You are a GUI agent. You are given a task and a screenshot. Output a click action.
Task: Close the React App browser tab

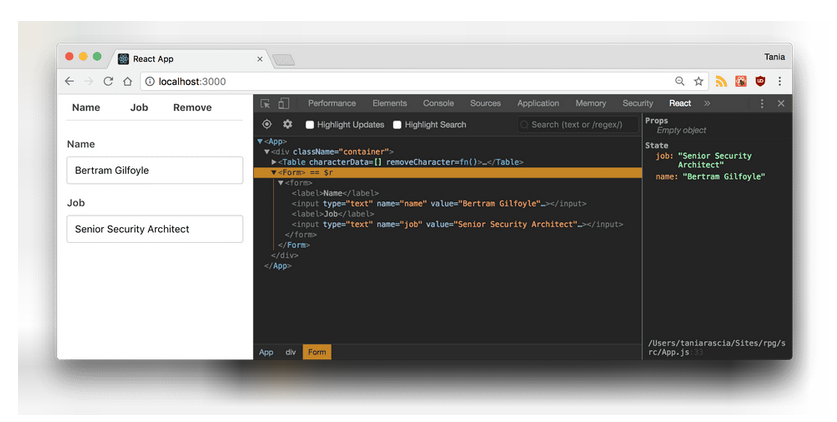(260, 59)
